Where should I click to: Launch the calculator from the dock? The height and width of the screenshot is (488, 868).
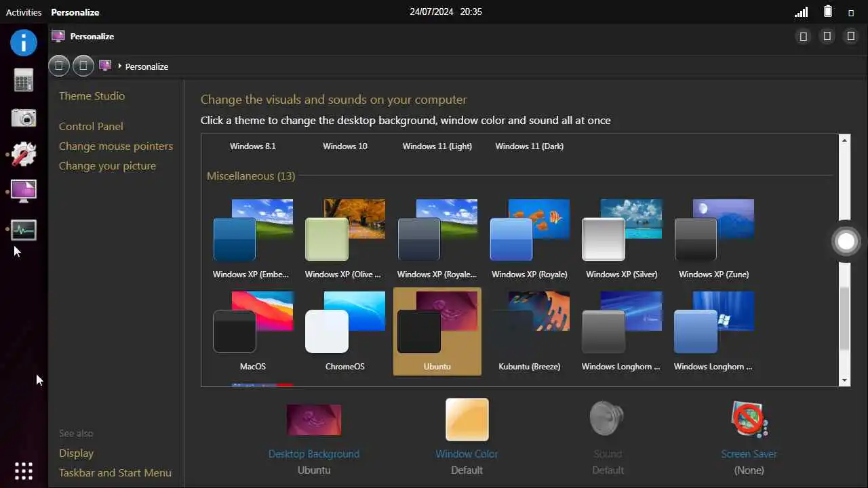tap(24, 81)
